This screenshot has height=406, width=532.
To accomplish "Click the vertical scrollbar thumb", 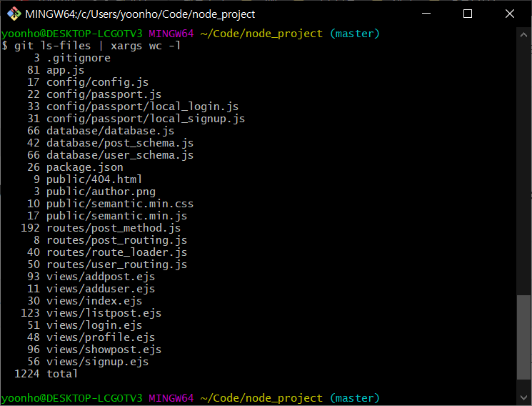I will pyautogui.click(x=523, y=337).
